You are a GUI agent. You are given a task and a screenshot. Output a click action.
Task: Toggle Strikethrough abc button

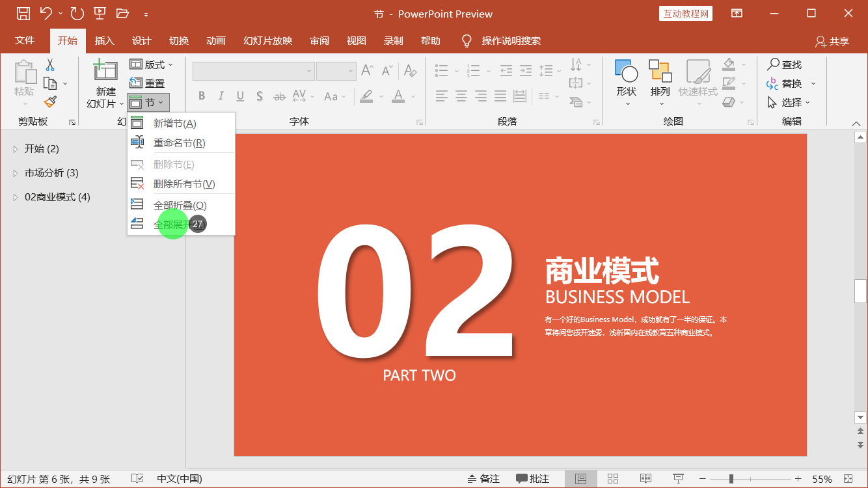[280, 96]
